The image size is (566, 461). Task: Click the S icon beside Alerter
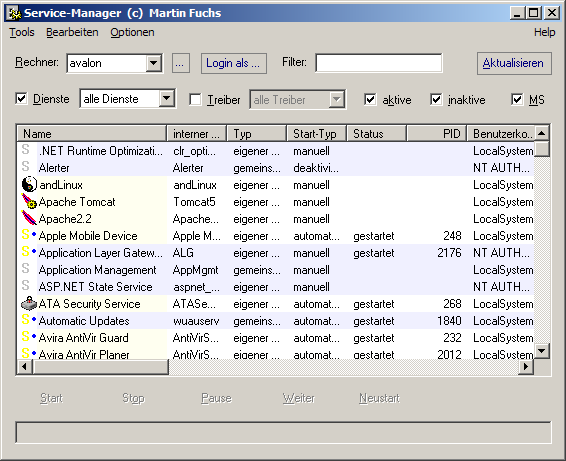tap(25, 167)
